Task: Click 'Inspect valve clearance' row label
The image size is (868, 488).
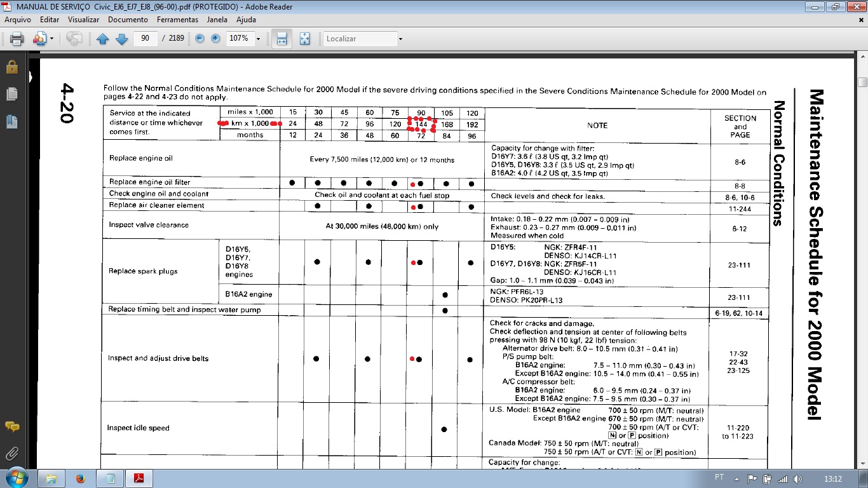Action: 149,225
